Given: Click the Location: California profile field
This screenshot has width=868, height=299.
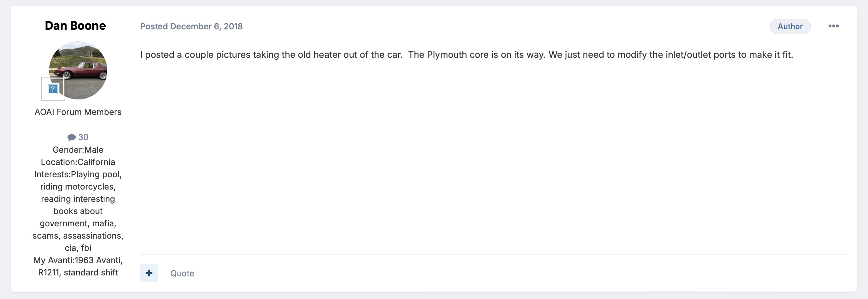Looking at the screenshot, I should [78, 162].
